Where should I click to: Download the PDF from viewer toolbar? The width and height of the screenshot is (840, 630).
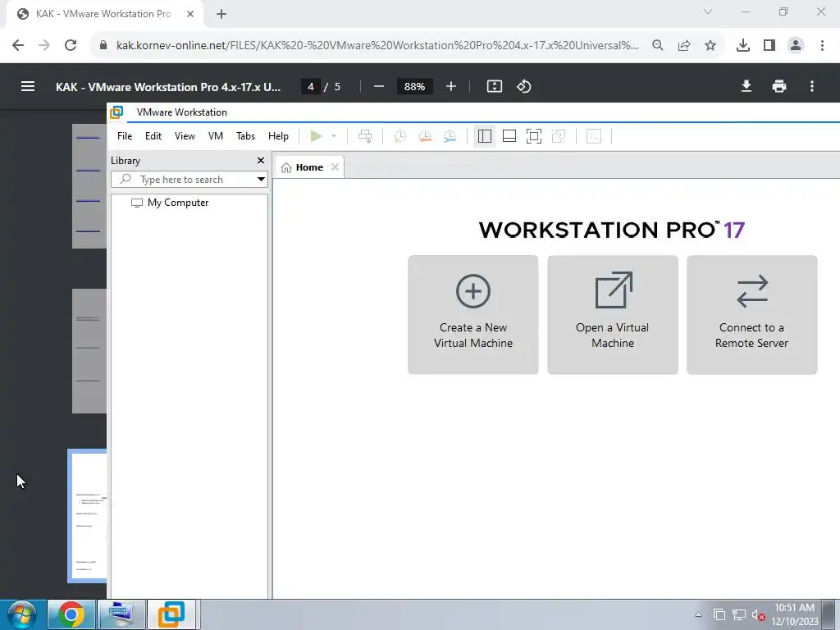[x=746, y=86]
